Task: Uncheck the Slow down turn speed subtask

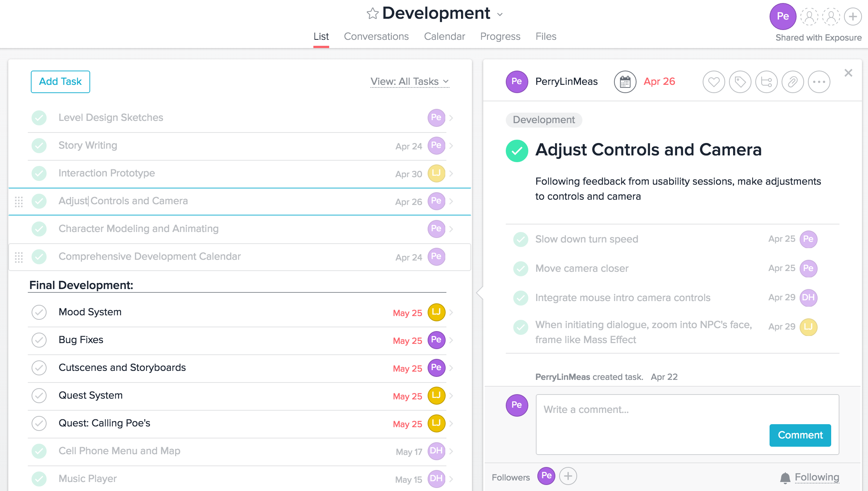Action: tap(521, 239)
